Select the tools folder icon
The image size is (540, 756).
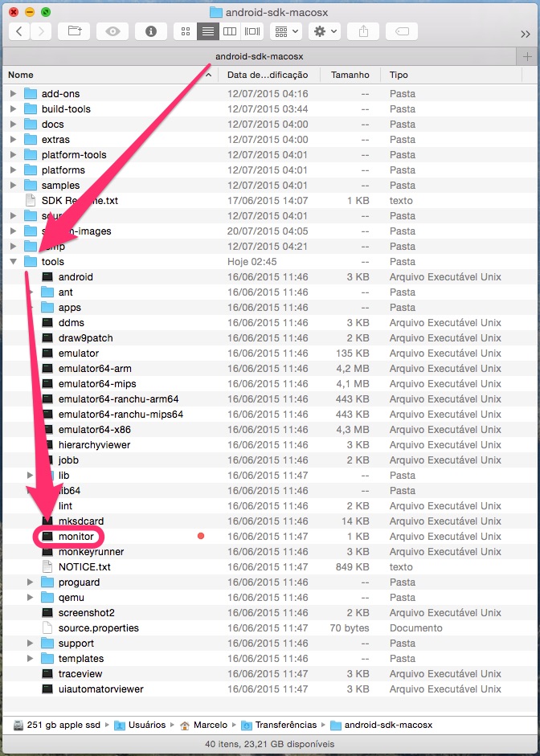[31, 261]
